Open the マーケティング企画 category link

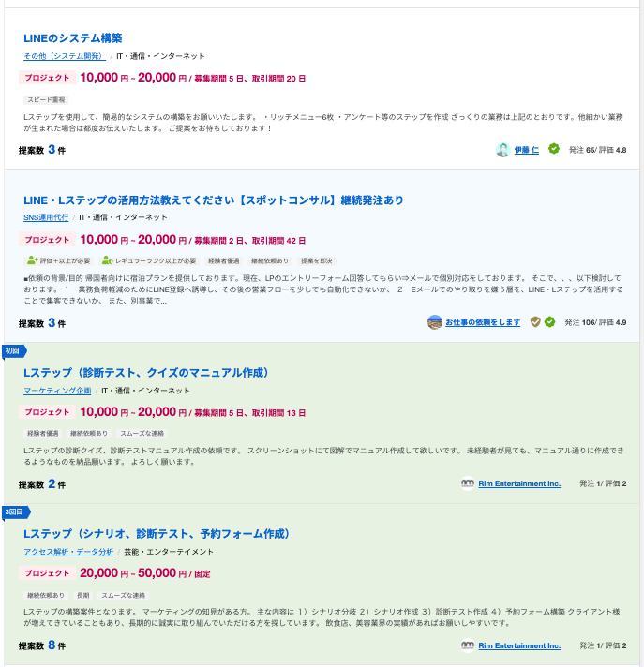[x=57, y=391]
